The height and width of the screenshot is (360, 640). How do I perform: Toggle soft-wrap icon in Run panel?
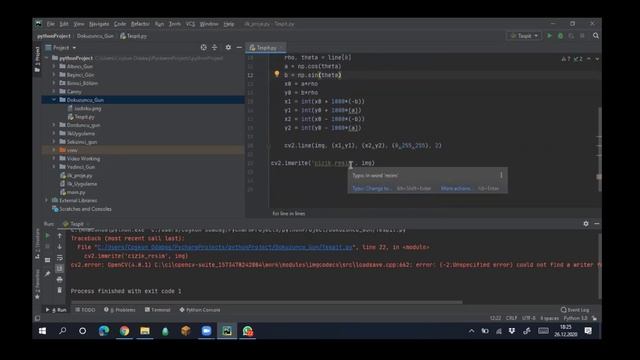point(60,258)
